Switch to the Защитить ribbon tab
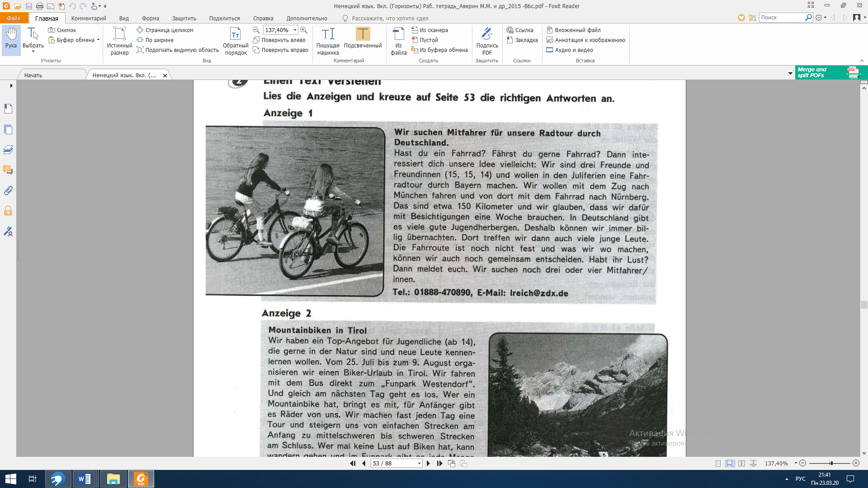 [184, 18]
